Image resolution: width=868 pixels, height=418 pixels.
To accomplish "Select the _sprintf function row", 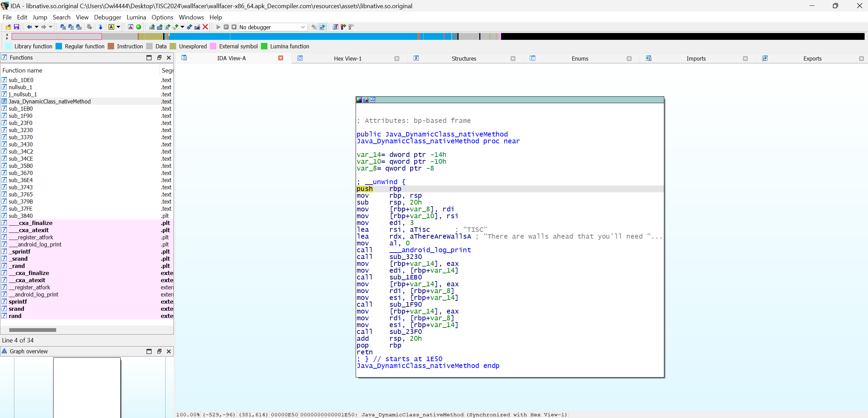I will coord(87,252).
